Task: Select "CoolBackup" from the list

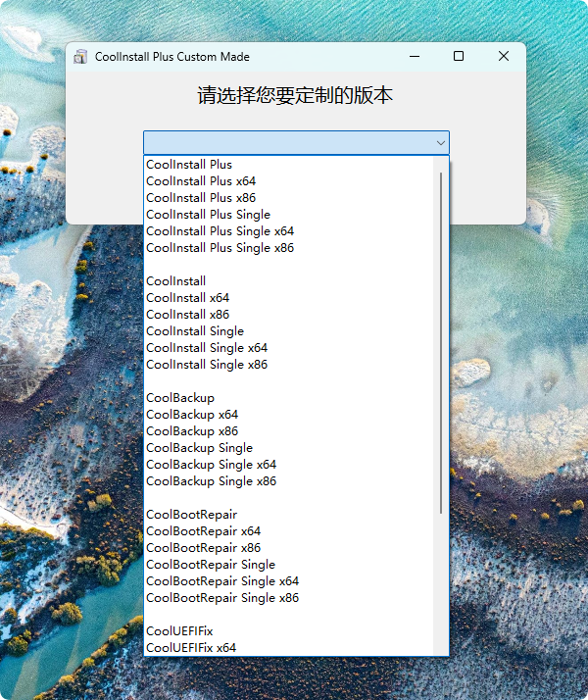Action: (x=179, y=398)
